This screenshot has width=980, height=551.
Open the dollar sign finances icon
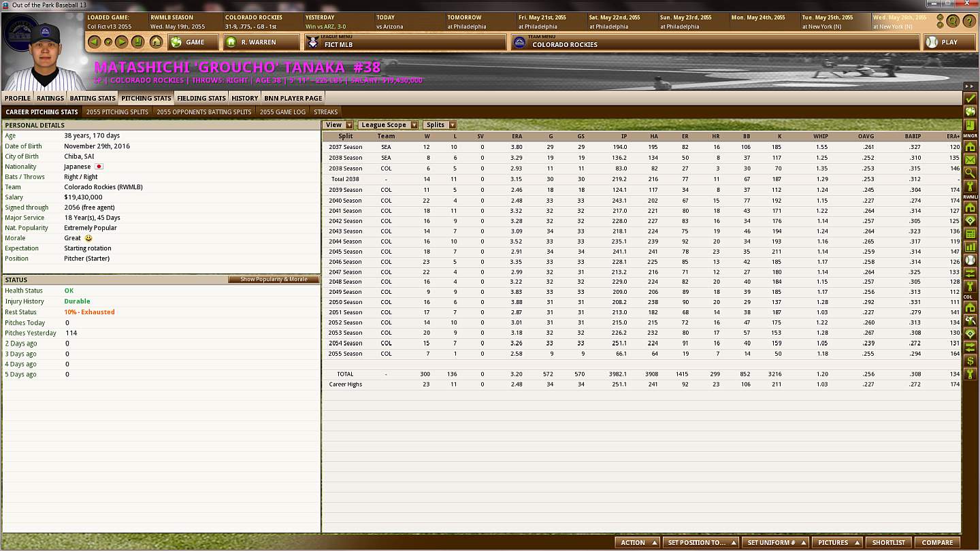coord(970,361)
